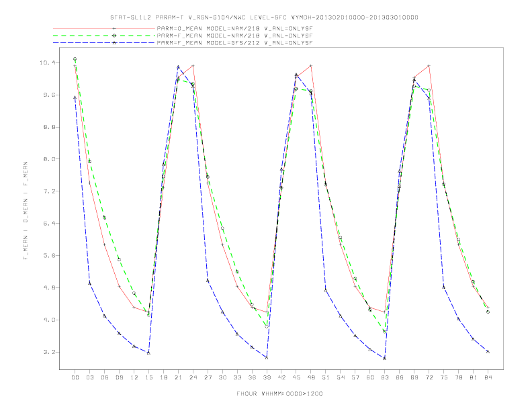532x411 pixels.
Task: Click x-axis forecast hour label 03
Action: pyautogui.click(x=89, y=377)
